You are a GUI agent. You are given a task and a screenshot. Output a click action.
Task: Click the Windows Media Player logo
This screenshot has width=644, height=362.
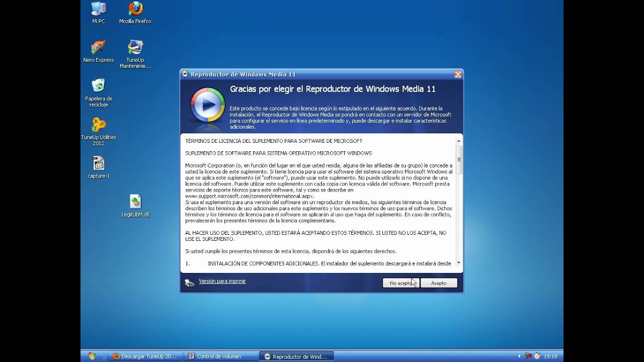[208, 105]
